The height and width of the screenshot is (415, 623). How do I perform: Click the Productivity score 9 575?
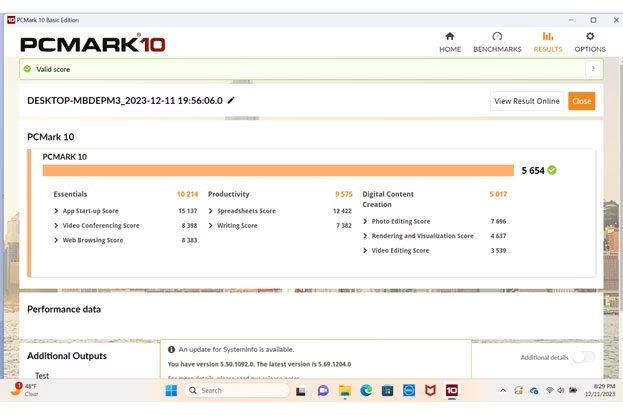click(x=344, y=194)
